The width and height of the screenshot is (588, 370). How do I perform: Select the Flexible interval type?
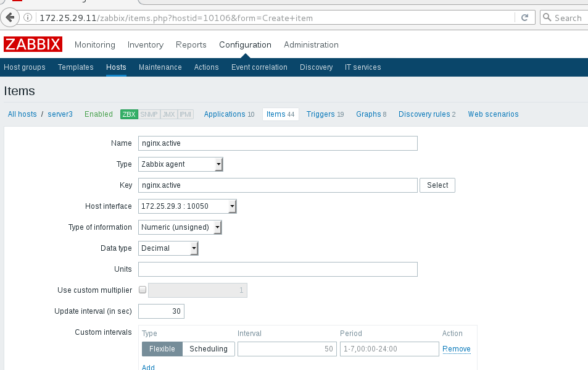[162, 349]
